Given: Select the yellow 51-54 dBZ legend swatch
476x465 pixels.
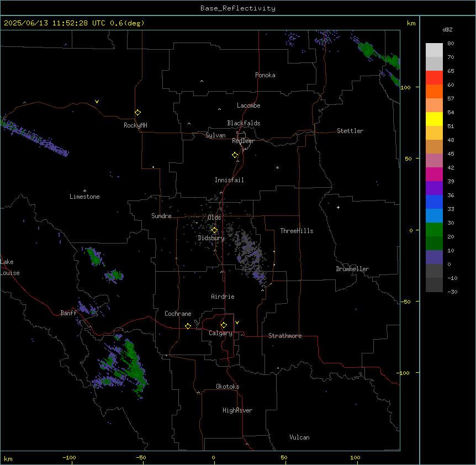Looking at the screenshot, I should click(434, 119).
